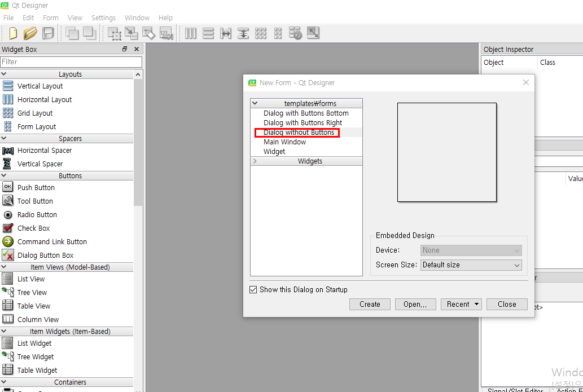Pick the Vertical Layout widget icon
Screen dimensions: 583x392
tap(8, 86)
